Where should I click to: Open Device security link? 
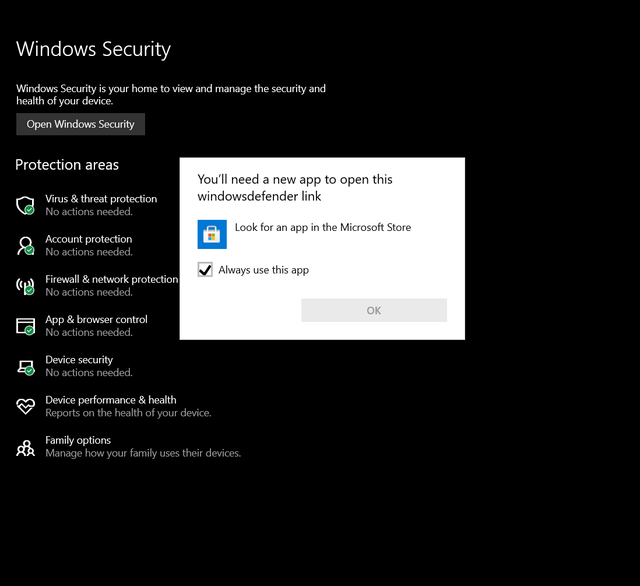tap(79, 360)
